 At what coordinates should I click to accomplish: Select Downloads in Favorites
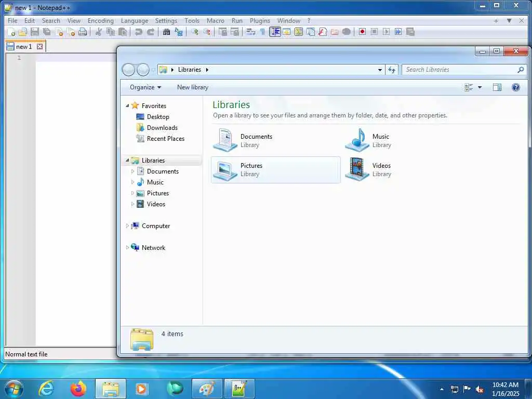coord(162,128)
